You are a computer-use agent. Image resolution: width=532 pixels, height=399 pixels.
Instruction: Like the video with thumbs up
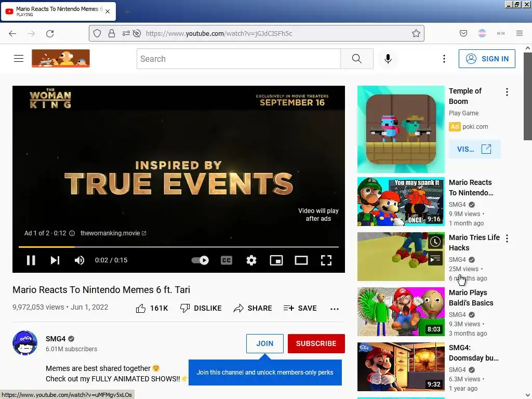point(152,308)
